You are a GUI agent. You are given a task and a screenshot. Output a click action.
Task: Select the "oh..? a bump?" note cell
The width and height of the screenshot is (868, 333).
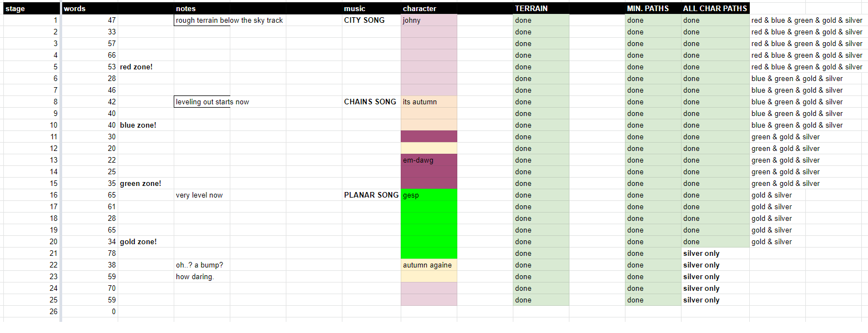click(200, 265)
